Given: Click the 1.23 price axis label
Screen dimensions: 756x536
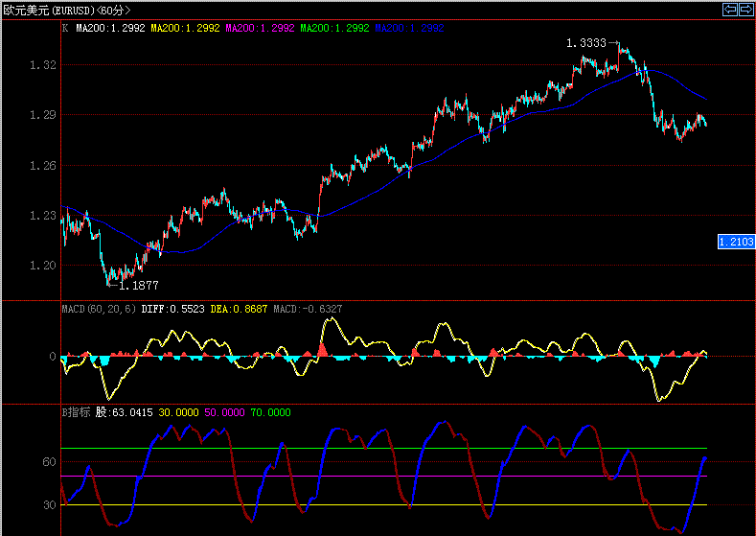Looking at the screenshot, I should tap(43, 216).
